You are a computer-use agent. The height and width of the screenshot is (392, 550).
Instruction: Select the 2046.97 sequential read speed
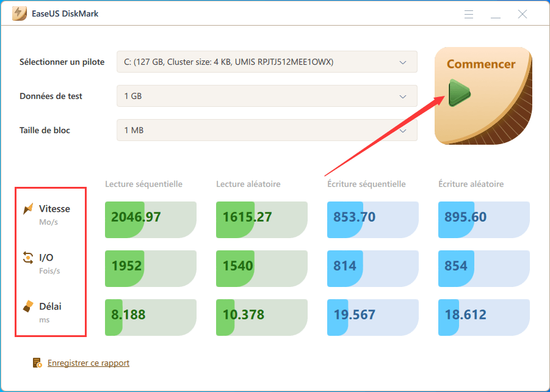point(151,220)
